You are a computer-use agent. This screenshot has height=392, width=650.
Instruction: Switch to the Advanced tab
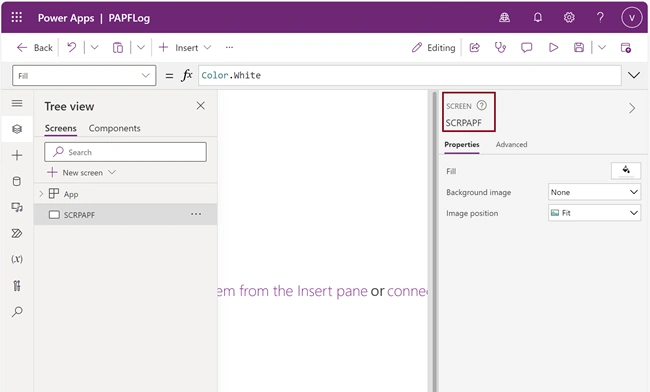point(512,145)
